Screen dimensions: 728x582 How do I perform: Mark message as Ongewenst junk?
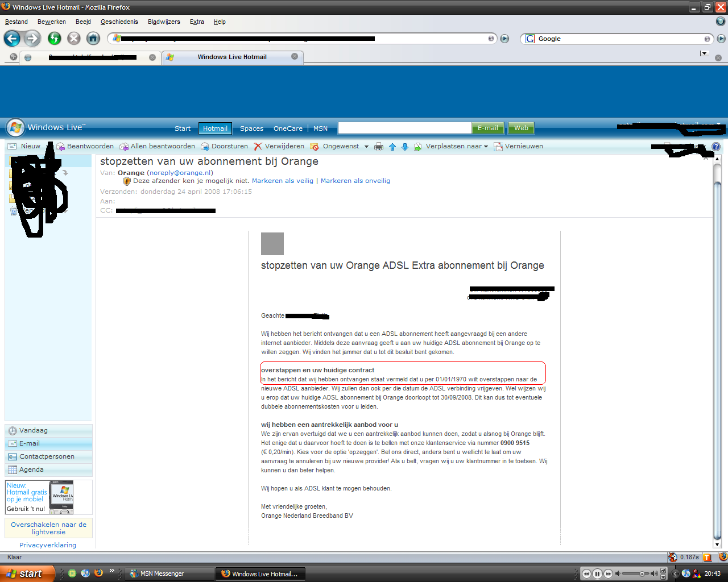click(334, 146)
